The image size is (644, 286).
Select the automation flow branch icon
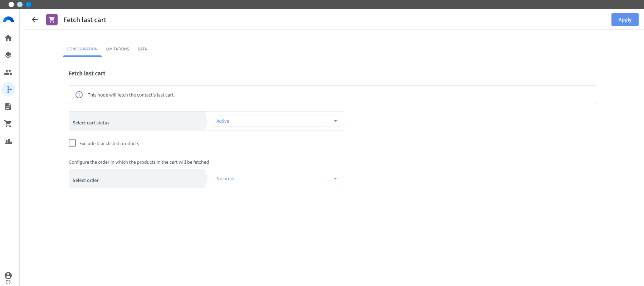(9, 89)
